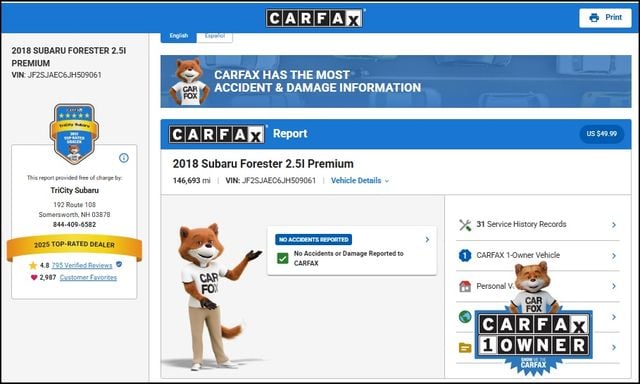Click the yellow folder icon

tap(465, 348)
